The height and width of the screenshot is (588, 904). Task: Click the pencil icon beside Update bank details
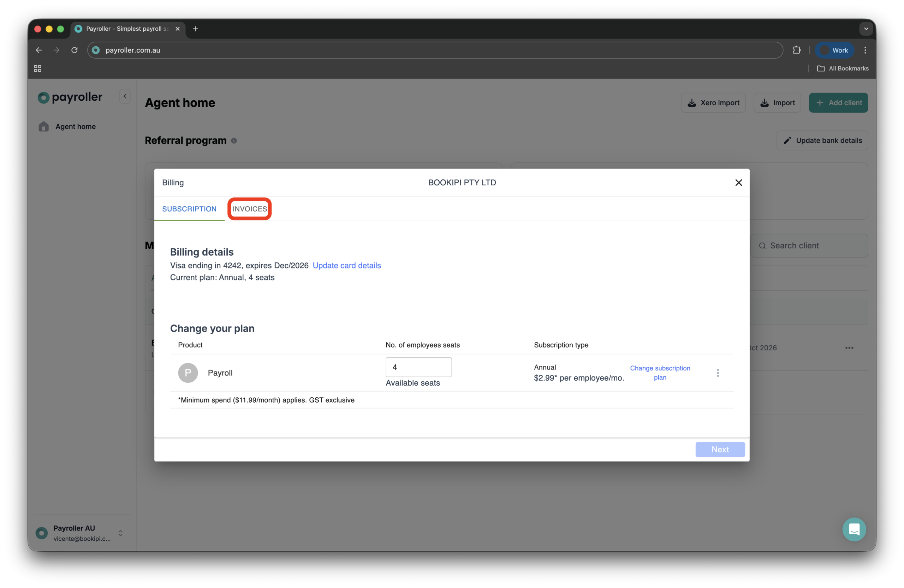pos(787,140)
